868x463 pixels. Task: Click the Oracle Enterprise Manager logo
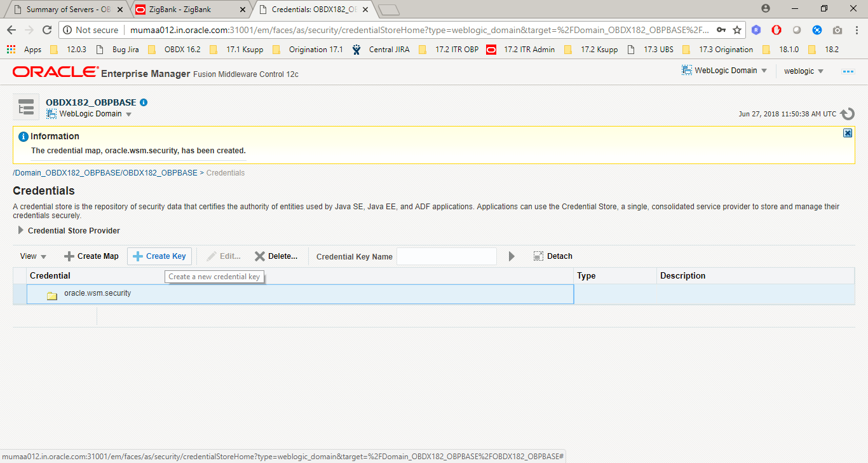tap(55, 73)
